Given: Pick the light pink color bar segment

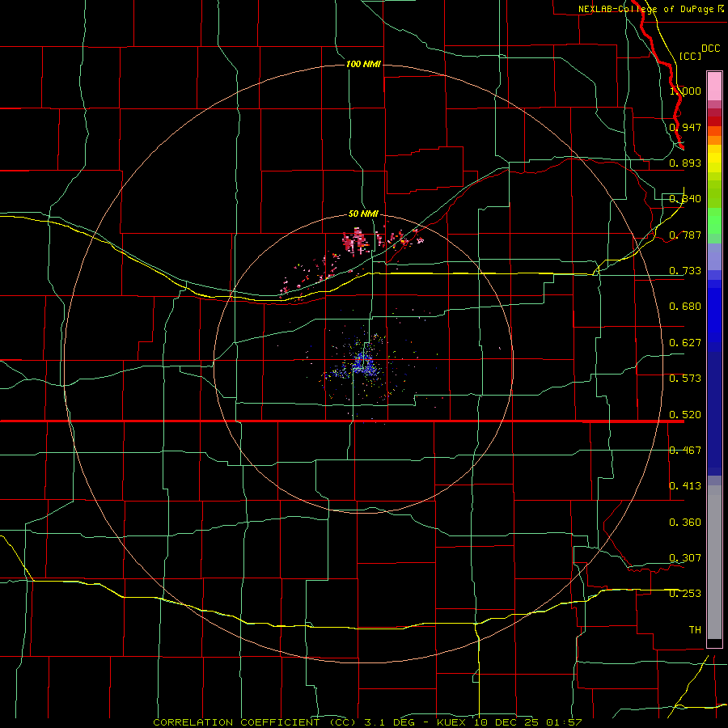Looking at the screenshot, I should [714, 87].
